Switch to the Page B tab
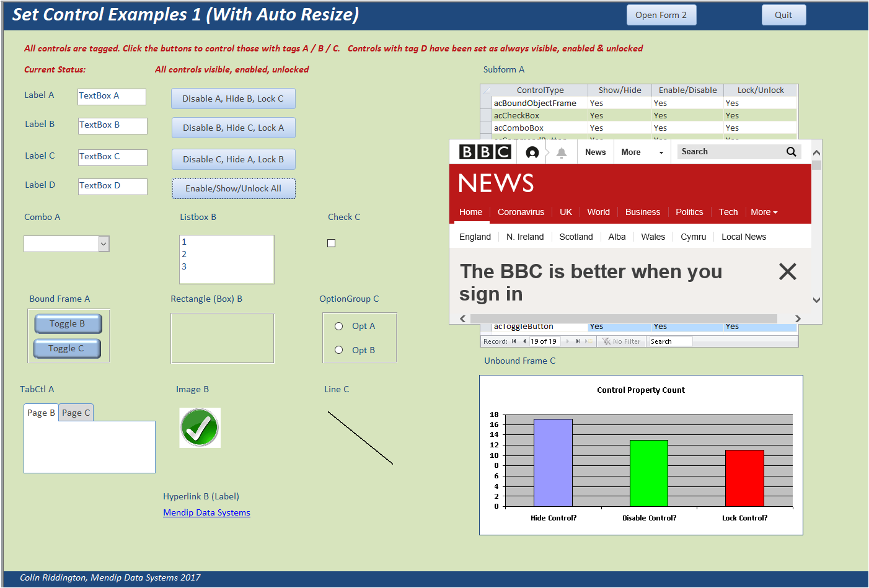Viewport: 869px width, 588px height. [42, 413]
